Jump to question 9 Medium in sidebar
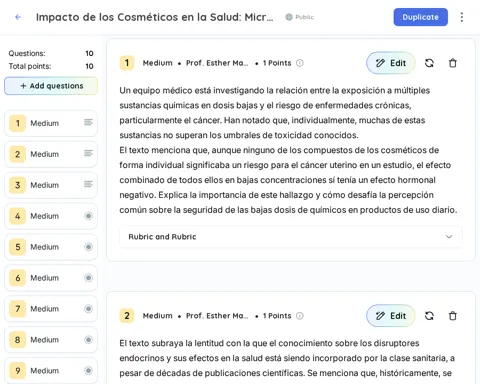 click(x=51, y=370)
